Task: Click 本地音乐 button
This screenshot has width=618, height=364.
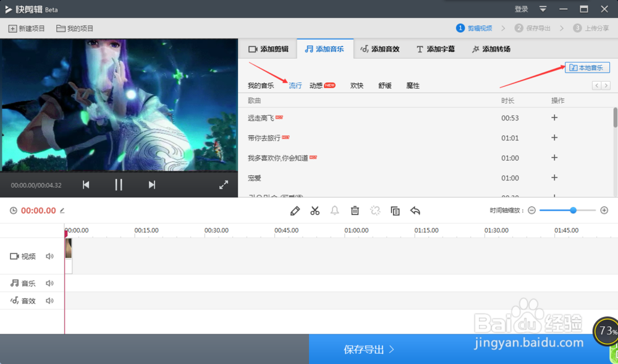Action: [587, 68]
